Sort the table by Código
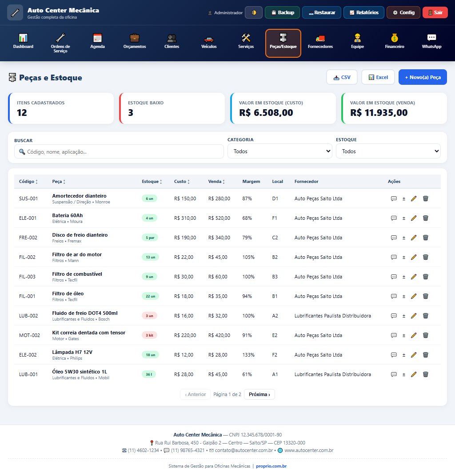455x476 pixels. click(28, 182)
